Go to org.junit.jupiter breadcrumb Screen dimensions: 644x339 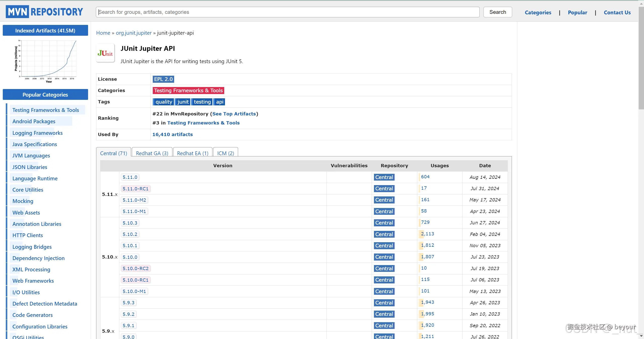[x=133, y=33]
